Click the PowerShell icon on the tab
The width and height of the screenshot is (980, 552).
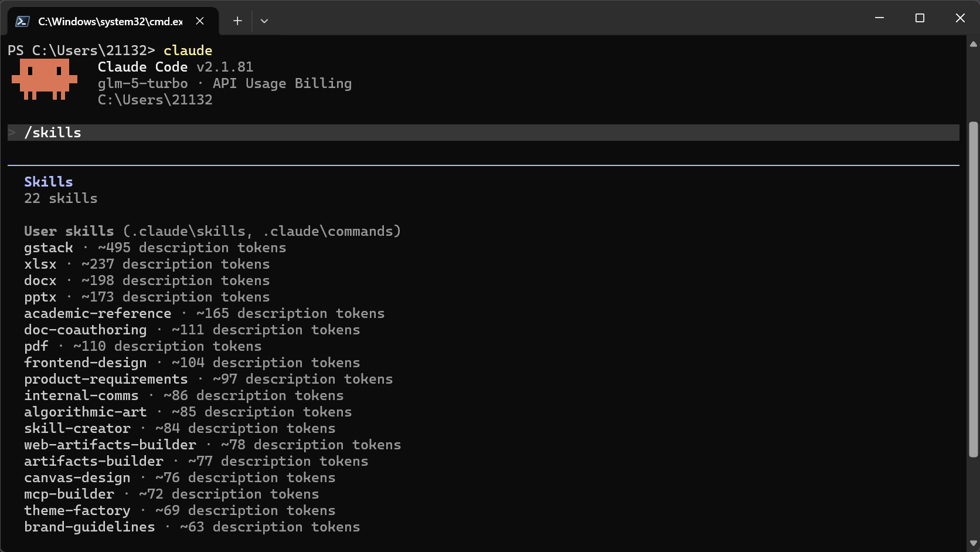tap(22, 21)
